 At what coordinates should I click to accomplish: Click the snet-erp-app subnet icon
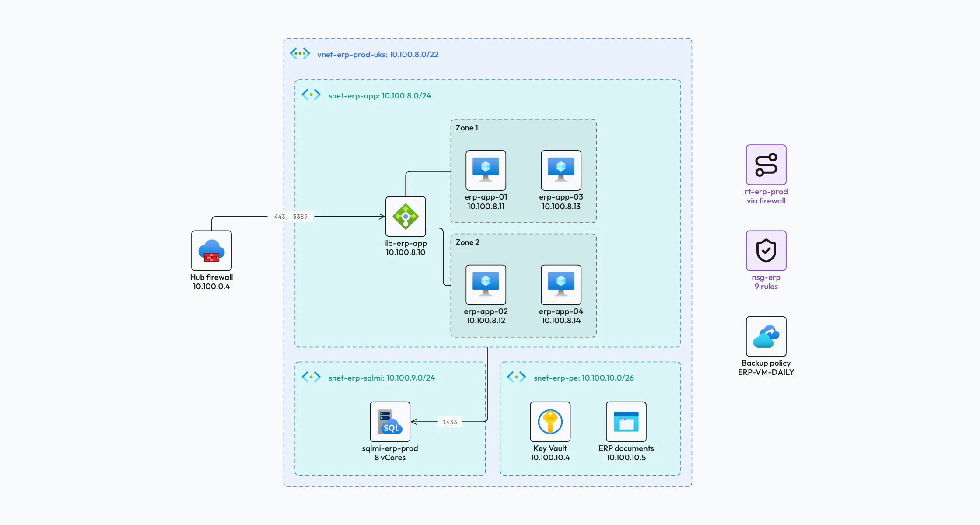pos(311,94)
